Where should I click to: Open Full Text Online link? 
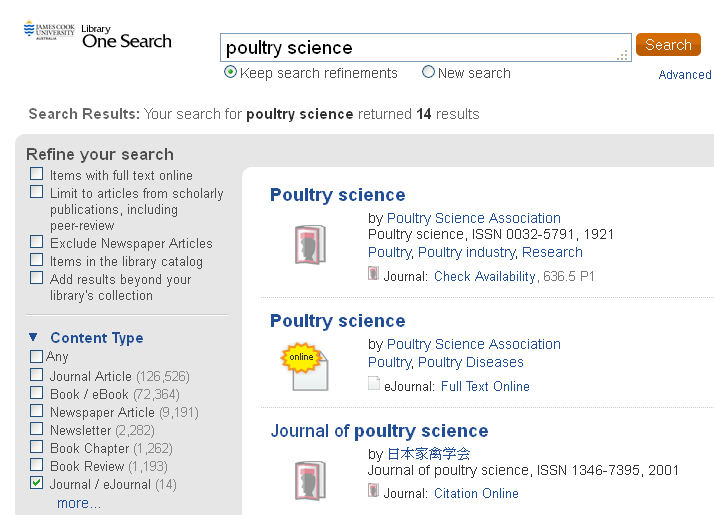click(485, 387)
